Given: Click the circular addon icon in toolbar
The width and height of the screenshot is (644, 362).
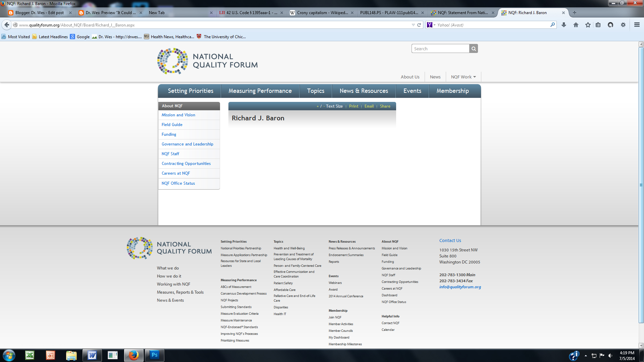Looking at the screenshot, I should [x=610, y=25].
